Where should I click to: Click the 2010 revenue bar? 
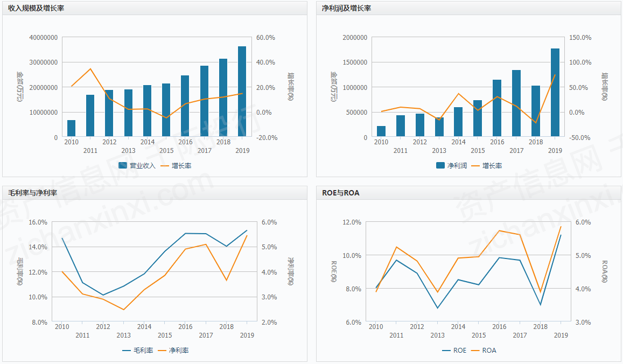tap(71, 128)
